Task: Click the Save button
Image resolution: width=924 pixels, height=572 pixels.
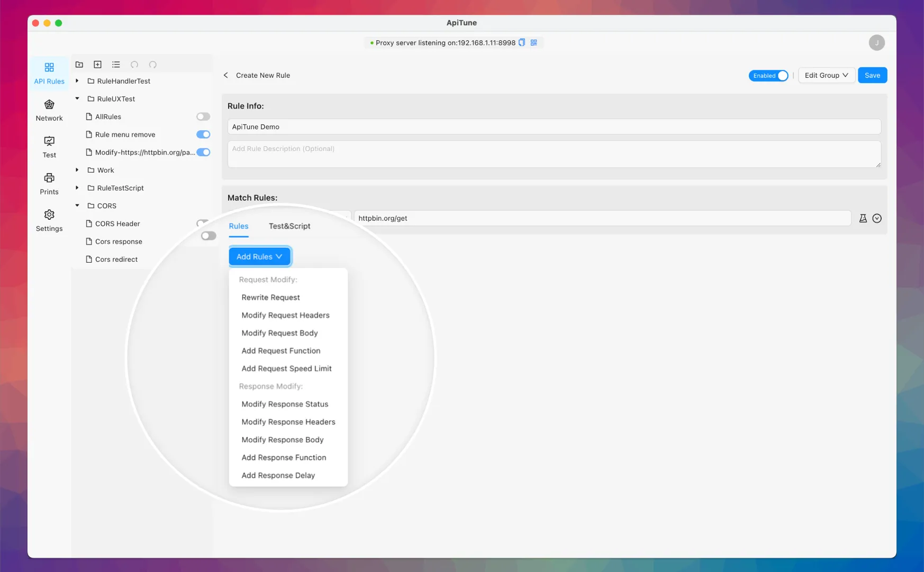Action: click(x=872, y=75)
